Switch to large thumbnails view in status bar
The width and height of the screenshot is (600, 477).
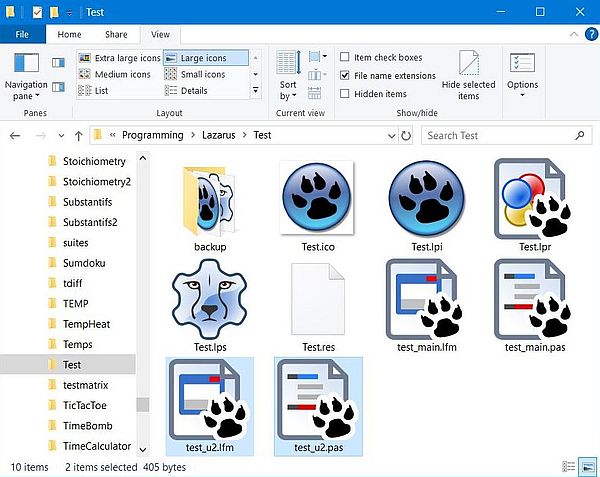click(x=587, y=467)
